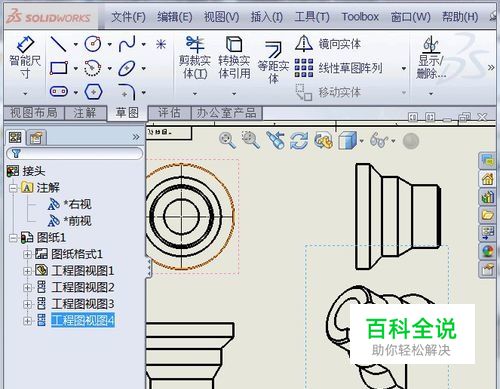Image resolution: width=500 pixels, height=389 pixels.
Task: Click Mirror Entities (镜向实体)
Action: point(328,44)
